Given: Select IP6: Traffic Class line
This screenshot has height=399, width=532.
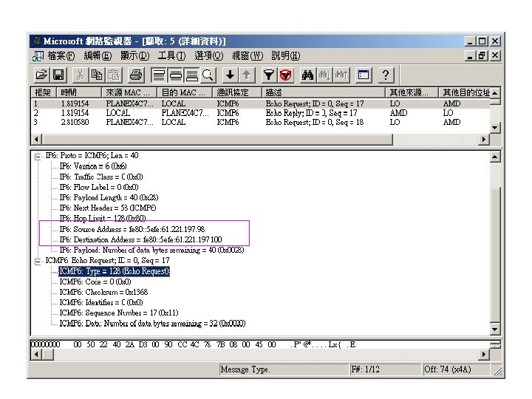Looking at the screenshot, I should click(x=101, y=177).
